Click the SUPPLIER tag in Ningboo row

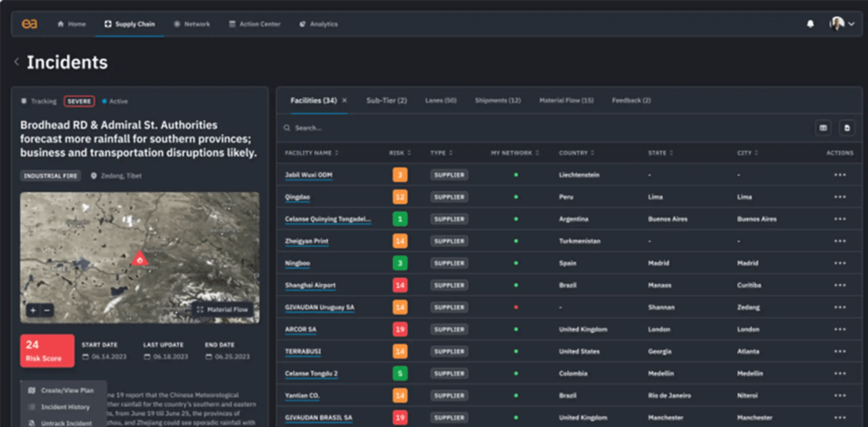point(449,263)
